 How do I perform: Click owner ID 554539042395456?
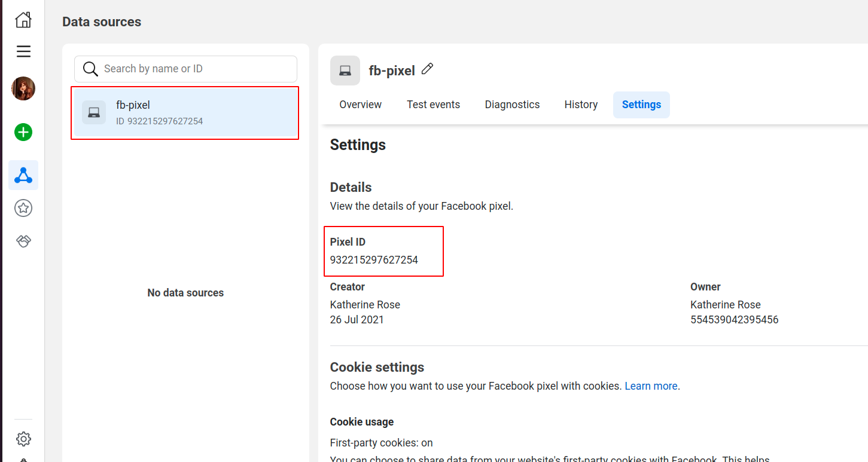click(734, 320)
